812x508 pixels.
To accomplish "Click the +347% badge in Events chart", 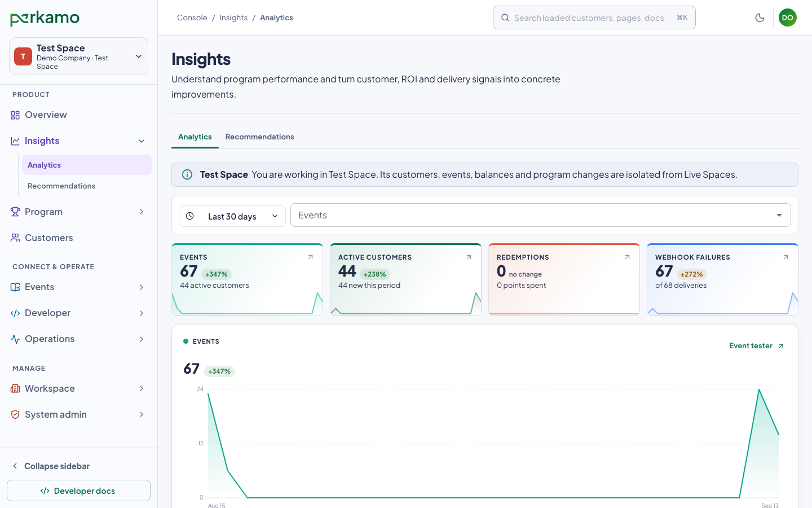I will click(219, 371).
